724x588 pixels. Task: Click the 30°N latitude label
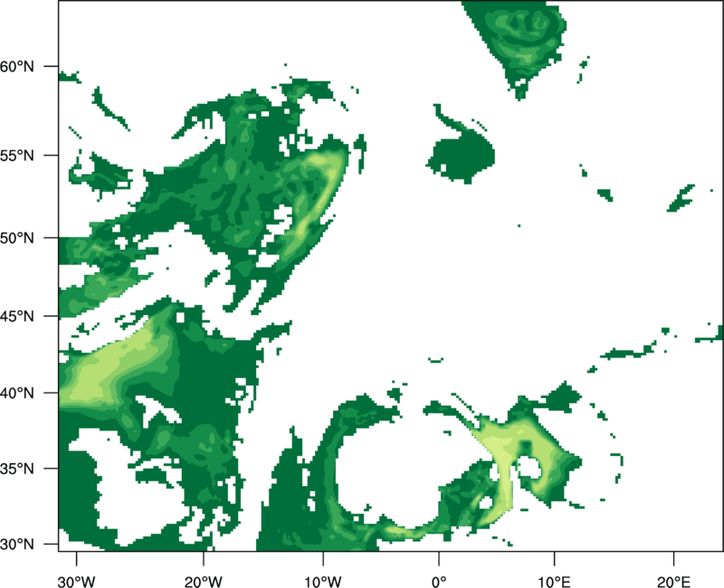coord(17,545)
